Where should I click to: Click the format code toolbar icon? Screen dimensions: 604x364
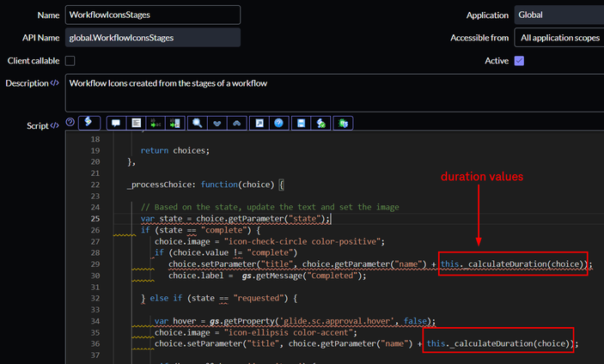(x=134, y=124)
